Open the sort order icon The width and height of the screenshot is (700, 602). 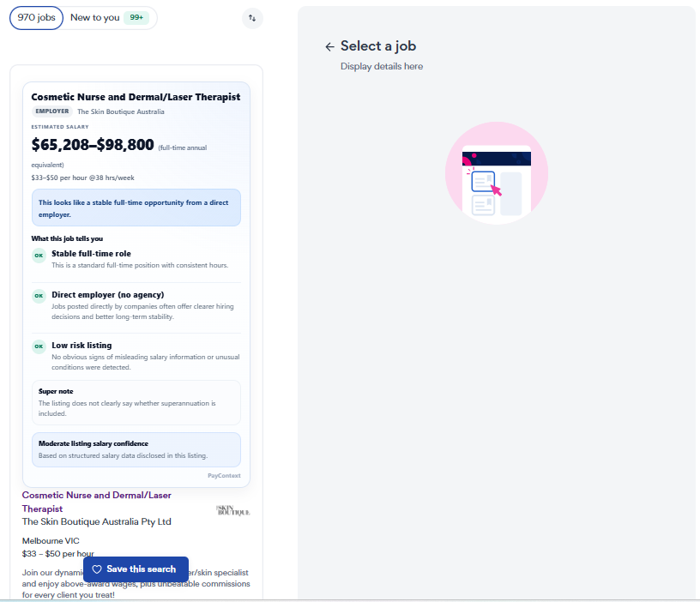pyautogui.click(x=251, y=18)
